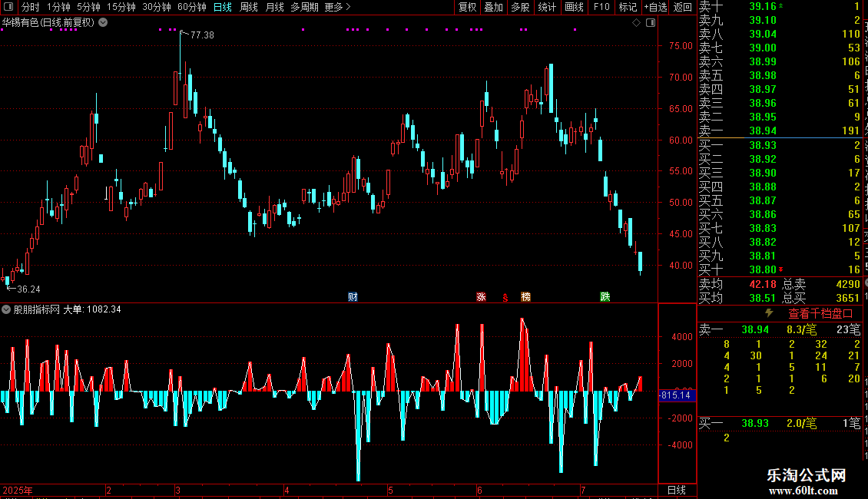Image resolution: width=868 pixels, height=499 pixels.
Task: Switch to 周线 weekly chart
Action: click(x=249, y=7)
